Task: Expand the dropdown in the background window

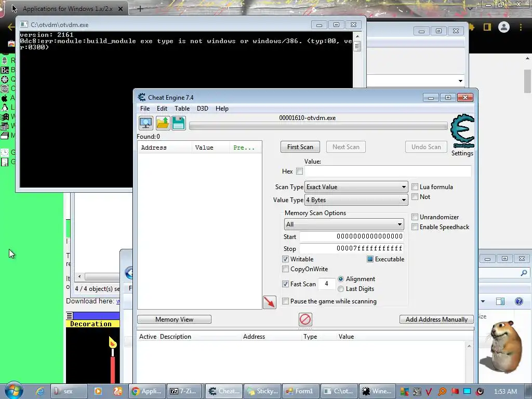Action: point(460,81)
